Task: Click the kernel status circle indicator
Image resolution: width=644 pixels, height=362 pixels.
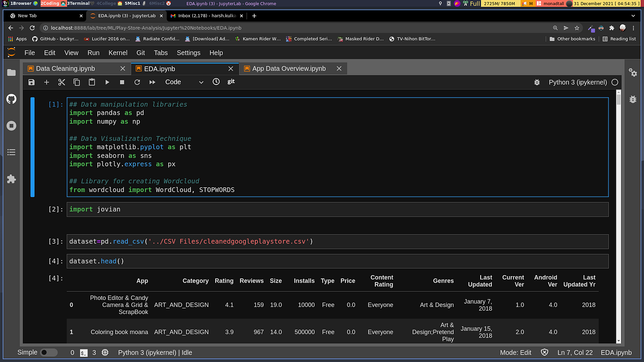Action: 615,82
